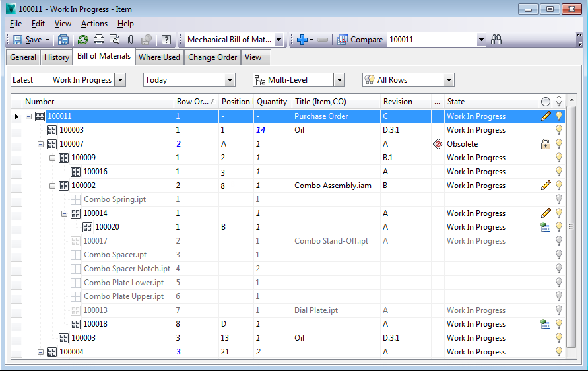Viewport: 588px width, 371px height.
Task: Open the Actions menu
Action: pyautogui.click(x=94, y=24)
